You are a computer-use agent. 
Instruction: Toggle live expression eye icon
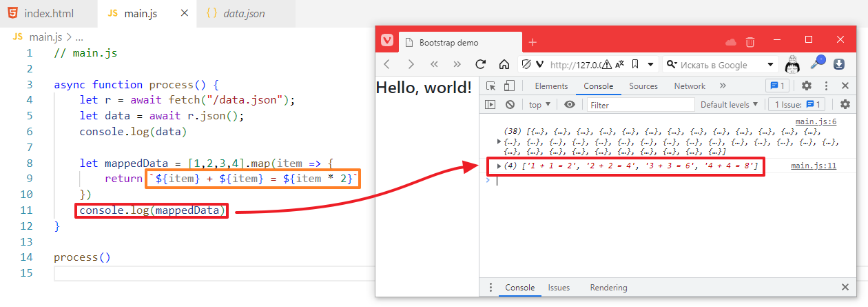[x=570, y=105]
